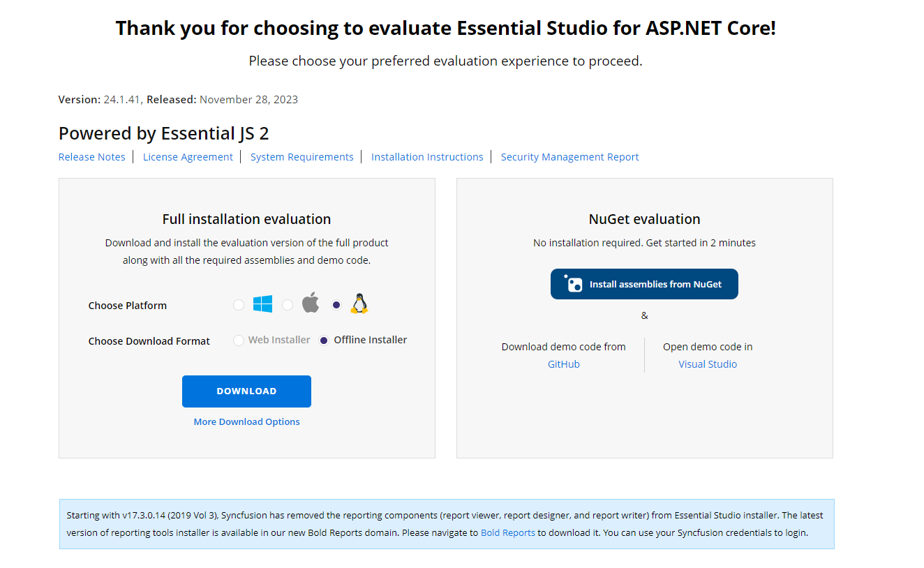Open the Release Notes
The width and height of the screenshot is (924, 568).
point(91,156)
